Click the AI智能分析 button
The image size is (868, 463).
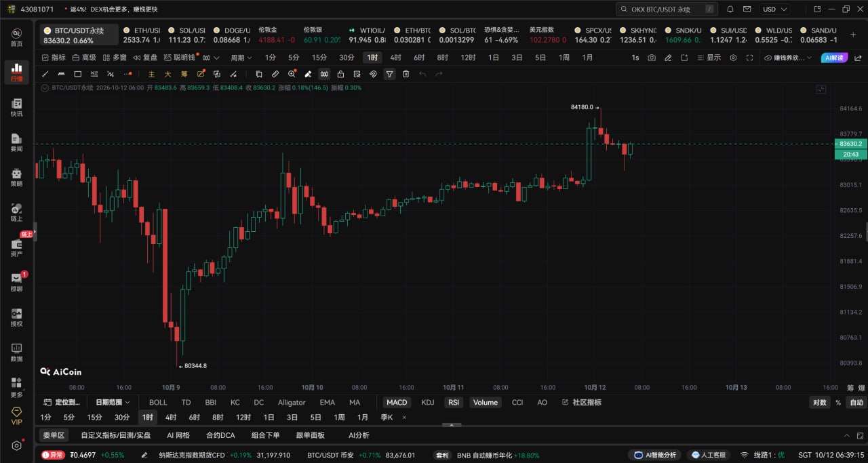coord(654,455)
